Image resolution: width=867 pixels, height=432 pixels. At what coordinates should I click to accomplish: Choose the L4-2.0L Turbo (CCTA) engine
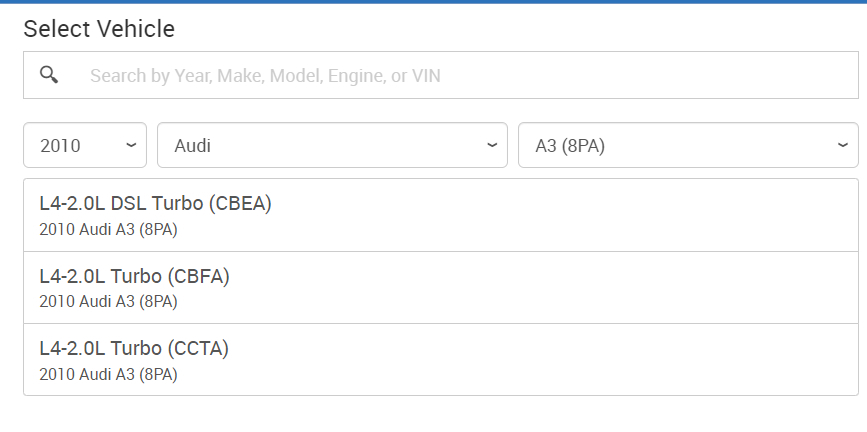pyautogui.click(x=134, y=348)
